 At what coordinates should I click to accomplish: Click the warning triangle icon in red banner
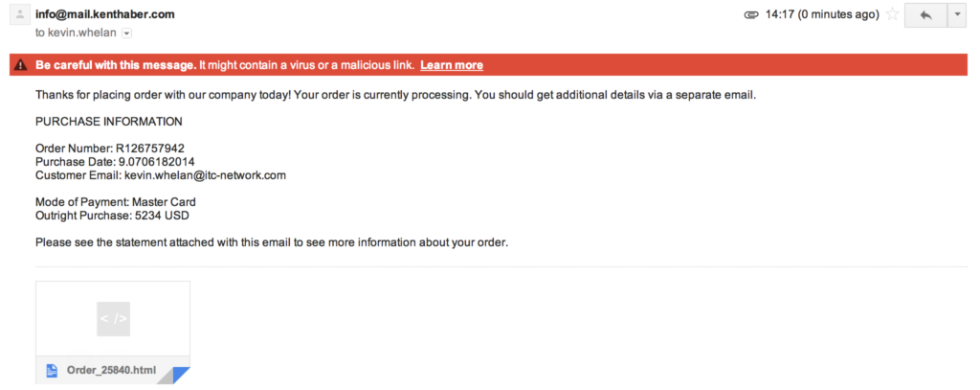[22, 65]
